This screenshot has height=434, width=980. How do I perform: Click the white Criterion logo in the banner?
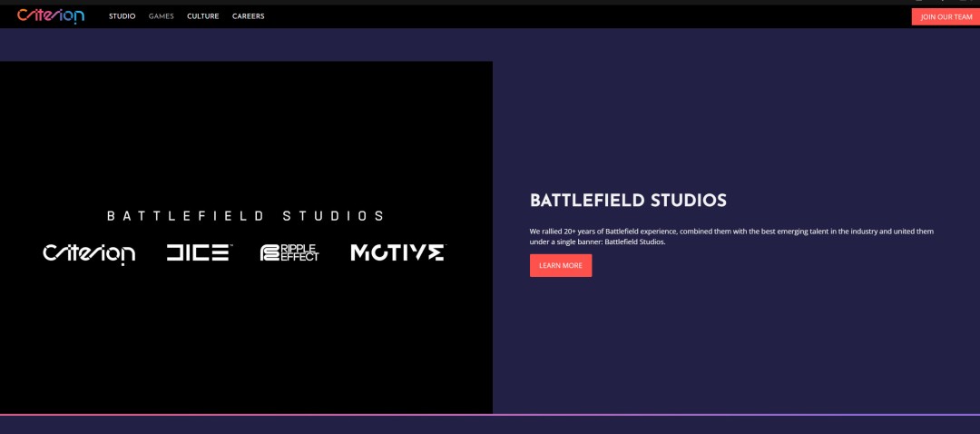pos(89,253)
